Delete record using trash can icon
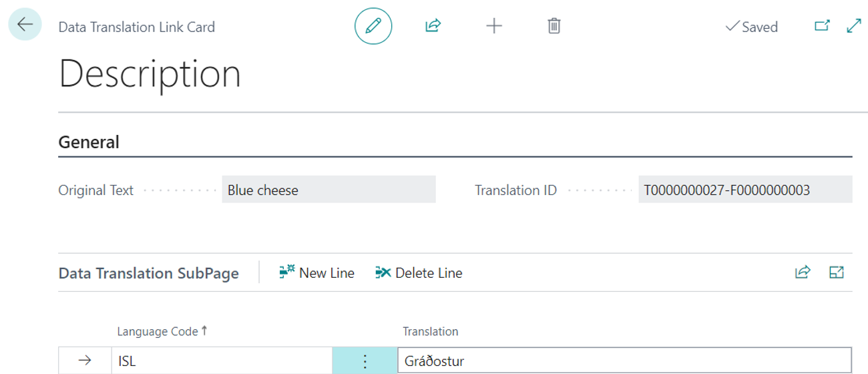 [x=554, y=26]
